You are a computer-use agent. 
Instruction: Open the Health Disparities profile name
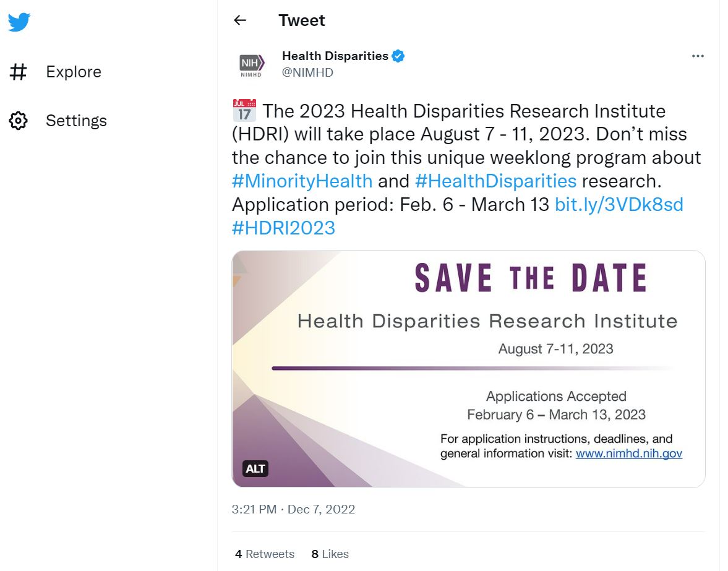(x=335, y=56)
